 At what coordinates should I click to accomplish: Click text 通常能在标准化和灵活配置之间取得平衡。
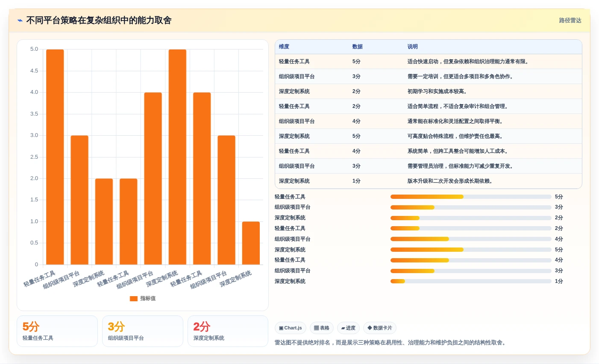tap(456, 122)
